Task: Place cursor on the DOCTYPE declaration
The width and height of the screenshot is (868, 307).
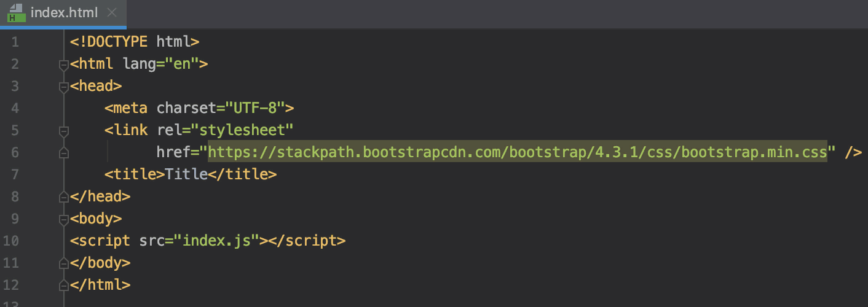Action: pyautogui.click(x=117, y=42)
